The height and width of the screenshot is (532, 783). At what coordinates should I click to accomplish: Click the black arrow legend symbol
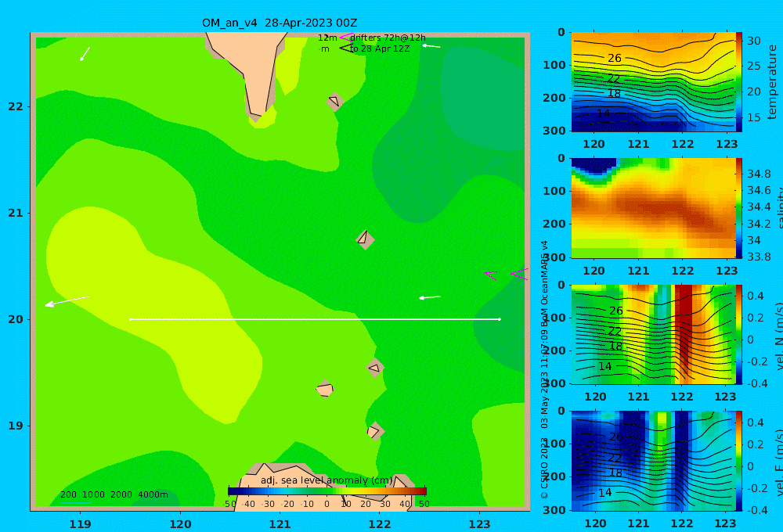click(346, 49)
